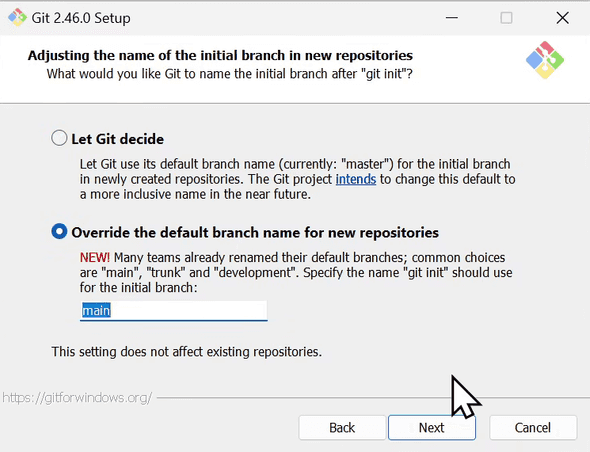Click the "Adjusting the name of the initial branch" heading
Viewport: 590px width, 452px height.
220,55
